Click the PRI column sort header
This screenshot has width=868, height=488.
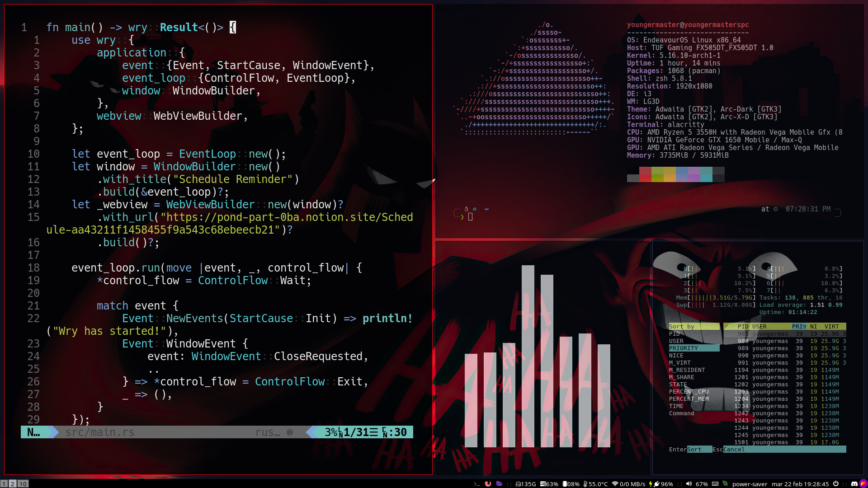pyautogui.click(x=798, y=327)
